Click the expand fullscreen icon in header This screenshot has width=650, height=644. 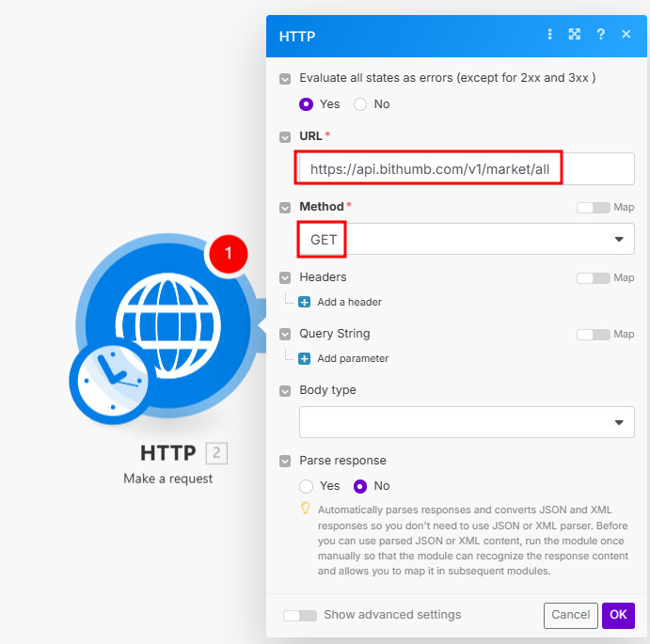tap(574, 35)
